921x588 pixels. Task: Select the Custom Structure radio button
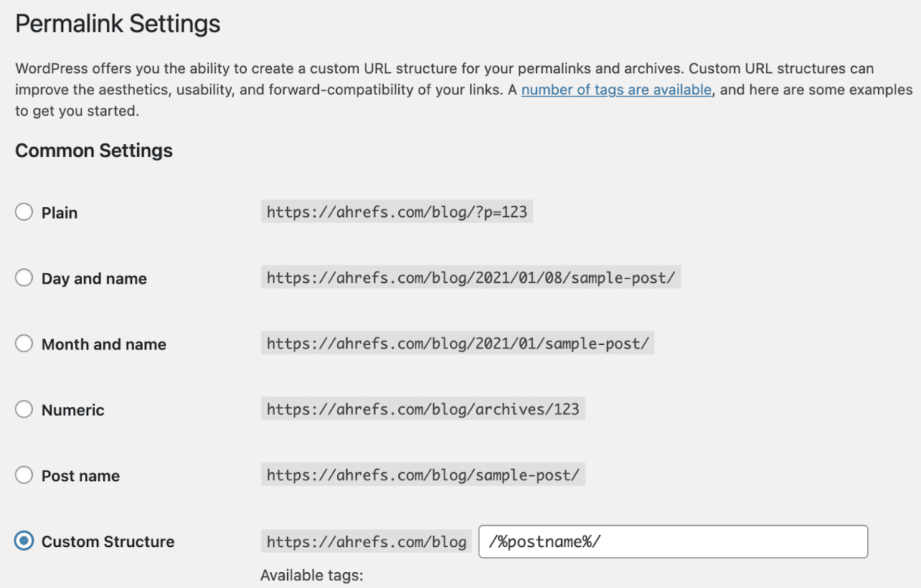(x=23, y=541)
